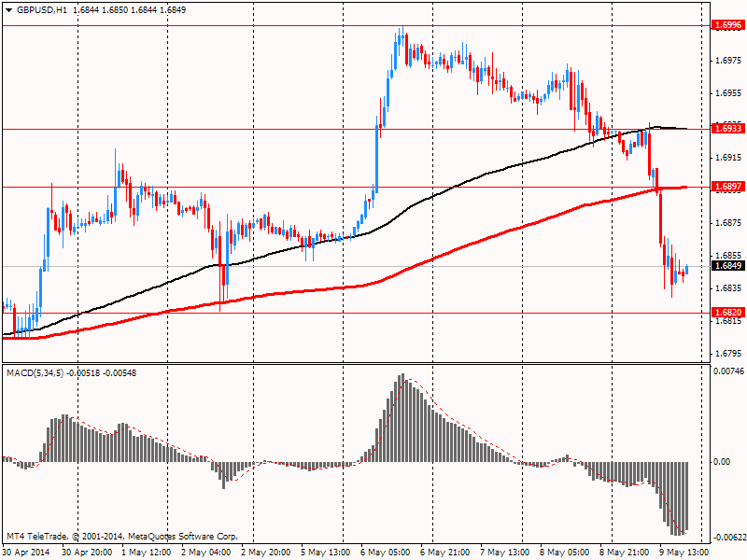Click the 30 Apr 2014 time label
Screen dimensions: 747x560
pos(27,553)
